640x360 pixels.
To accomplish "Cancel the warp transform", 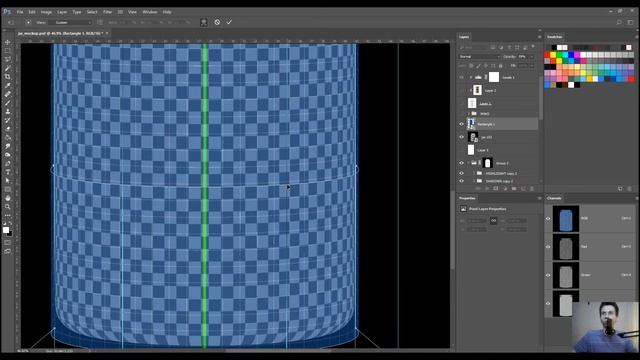I will click(x=217, y=22).
